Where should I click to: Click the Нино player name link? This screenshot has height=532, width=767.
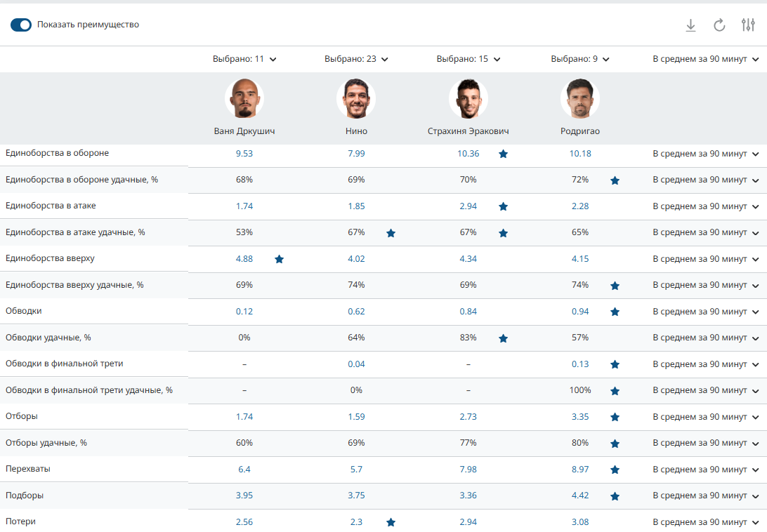pyautogui.click(x=356, y=131)
